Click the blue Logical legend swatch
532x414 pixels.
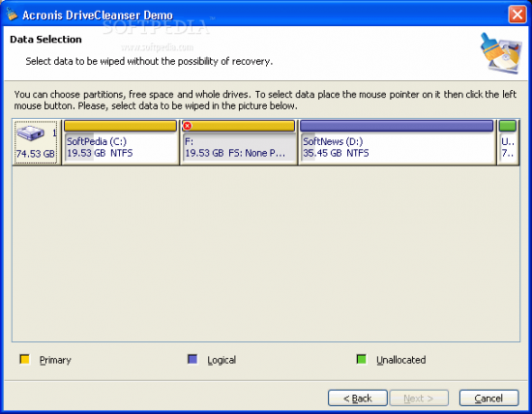[192, 359]
